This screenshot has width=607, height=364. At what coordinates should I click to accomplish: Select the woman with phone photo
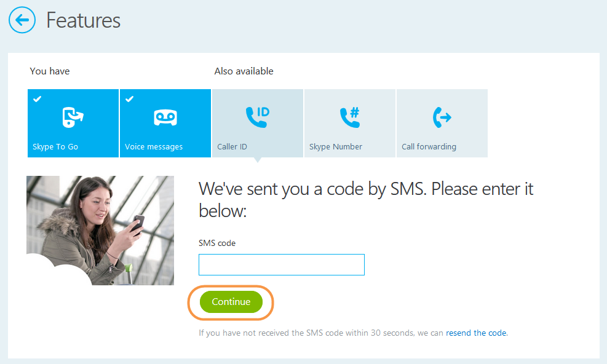click(100, 231)
